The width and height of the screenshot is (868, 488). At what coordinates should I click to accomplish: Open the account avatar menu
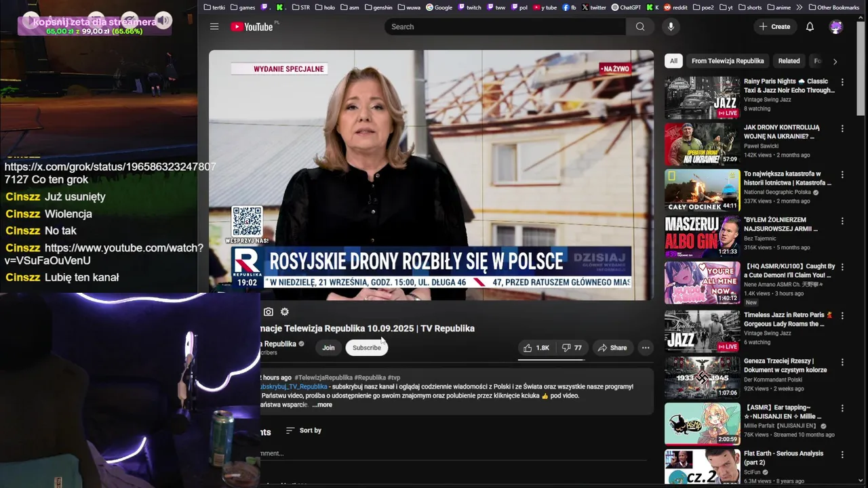point(836,26)
